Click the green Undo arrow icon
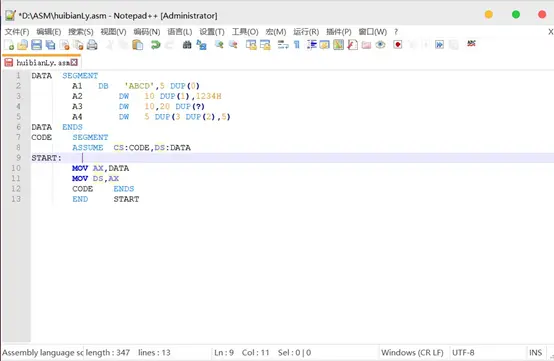This screenshot has width=554, height=361. (155, 45)
